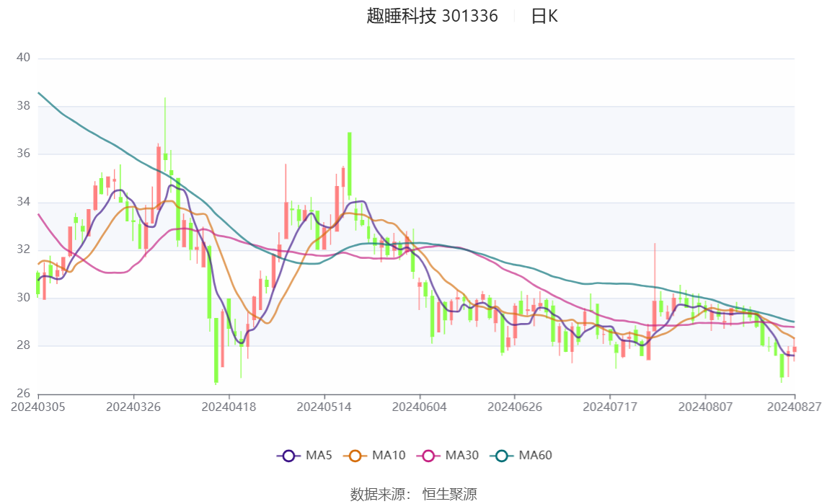Click the 20240305 date axis label
This screenshot has height=504, width=827.
[38, 407]
